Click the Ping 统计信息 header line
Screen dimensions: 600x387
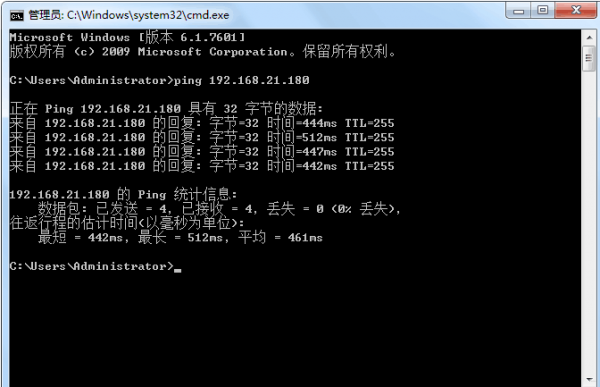pos(123,194)
